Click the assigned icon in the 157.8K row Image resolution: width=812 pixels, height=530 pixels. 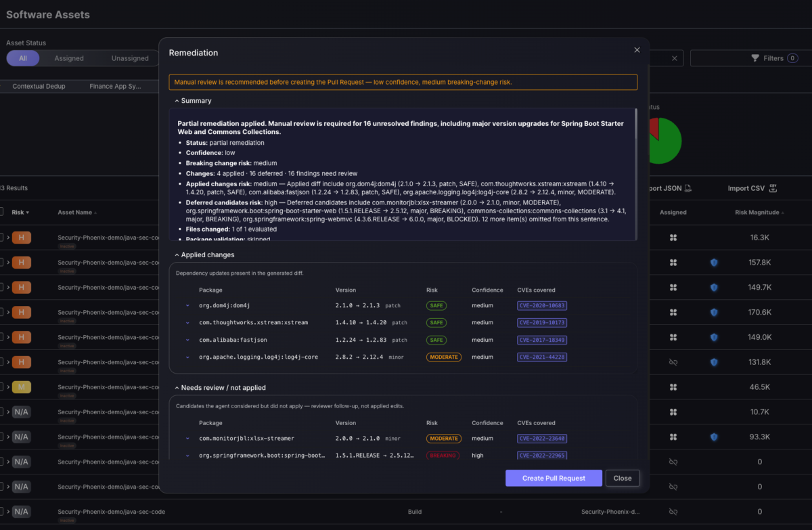[x=673, y=263]
